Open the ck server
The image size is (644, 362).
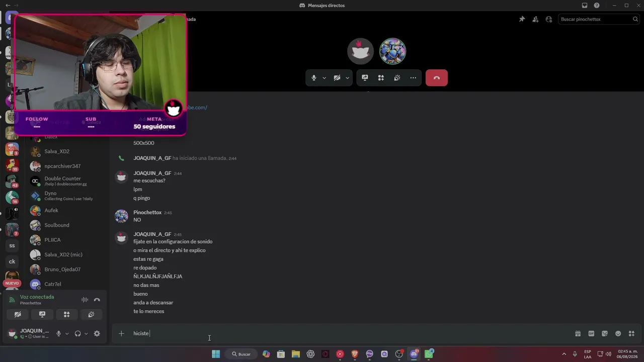(12, 261)
